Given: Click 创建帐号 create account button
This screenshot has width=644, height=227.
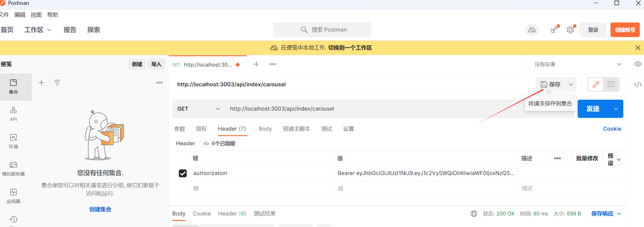Looking at the screenshot, I should coord(625,30).
